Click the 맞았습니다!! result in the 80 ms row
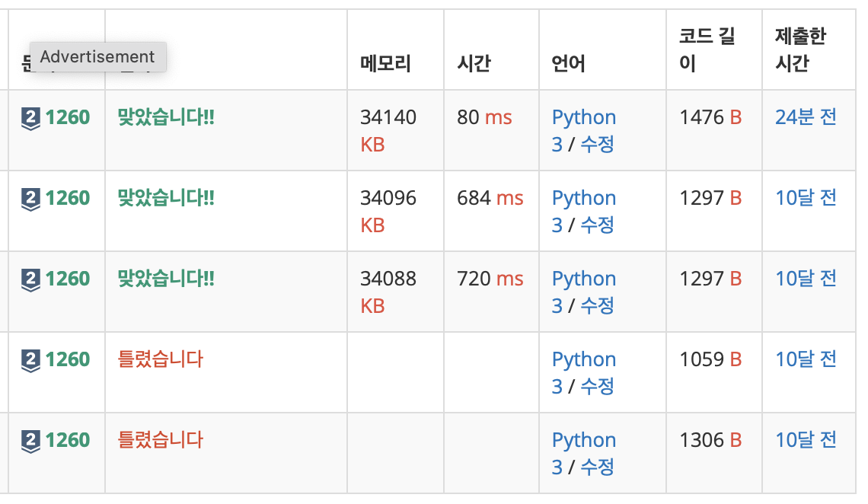This screenshot has height=504, width=868. (166, 117)
